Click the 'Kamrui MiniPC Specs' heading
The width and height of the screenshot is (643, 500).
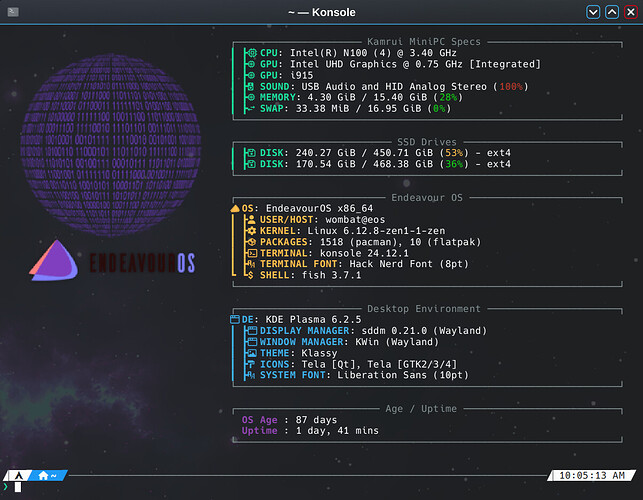pyautogui.click(x=424, y=41)
